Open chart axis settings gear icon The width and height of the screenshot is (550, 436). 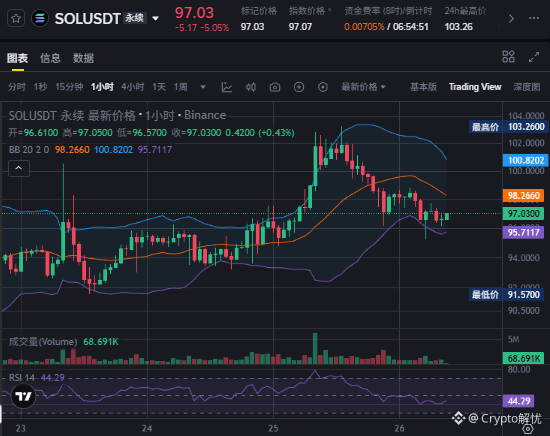click(x=528, y=429)
